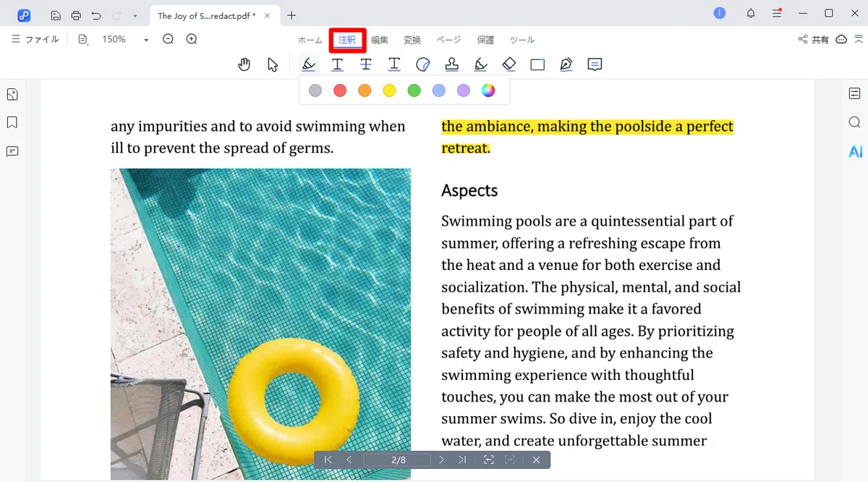Choose the Strikethrough text tool

pos(366,64)
